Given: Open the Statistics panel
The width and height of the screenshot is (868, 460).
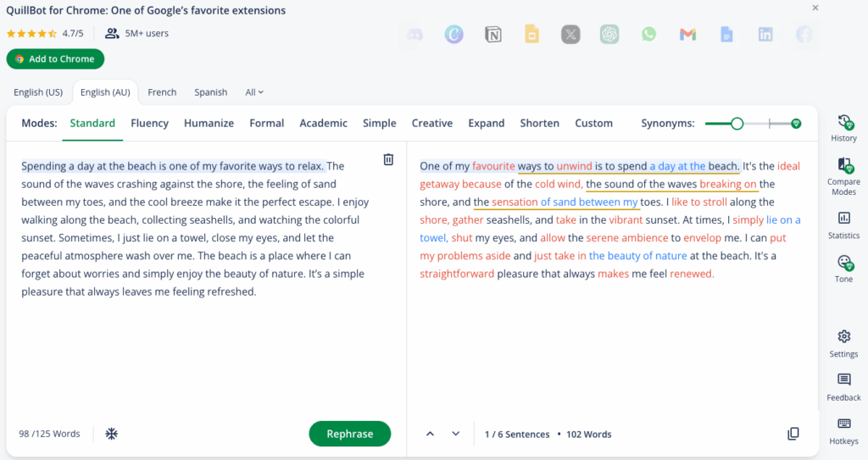Looking at the screenshot, I should (843, 225).
